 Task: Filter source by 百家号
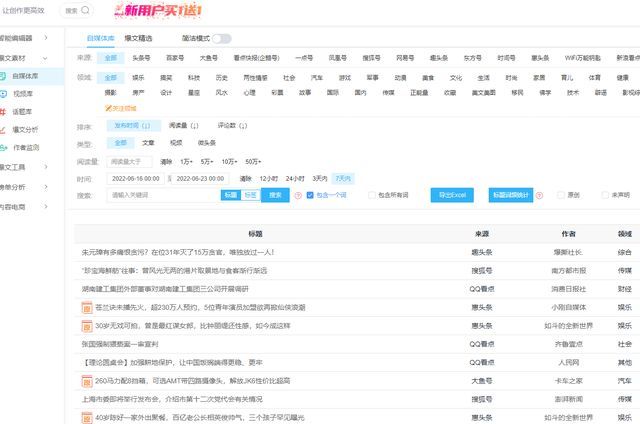click(x=175, y=58)
